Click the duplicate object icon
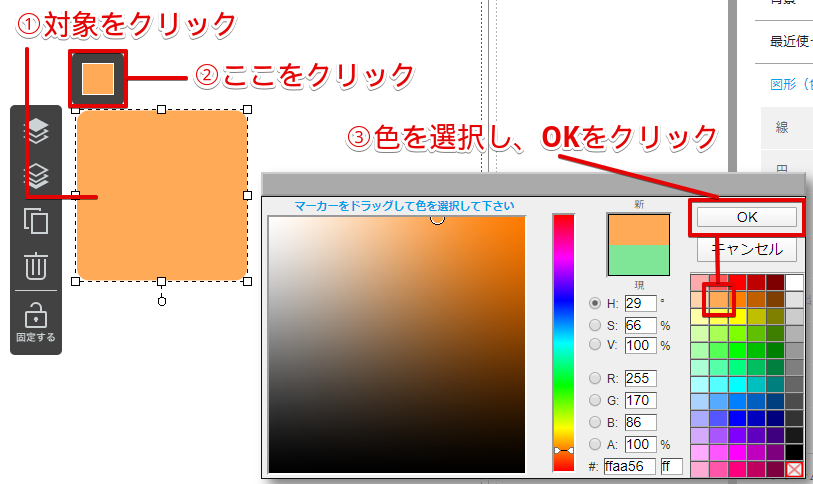813x484 pixels. (36, 221)
